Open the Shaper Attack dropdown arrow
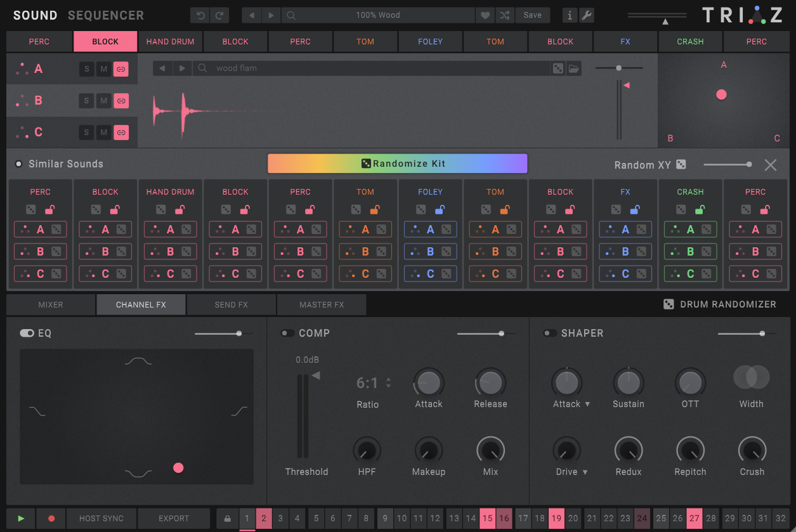796x532 pixels. (587, 405)
